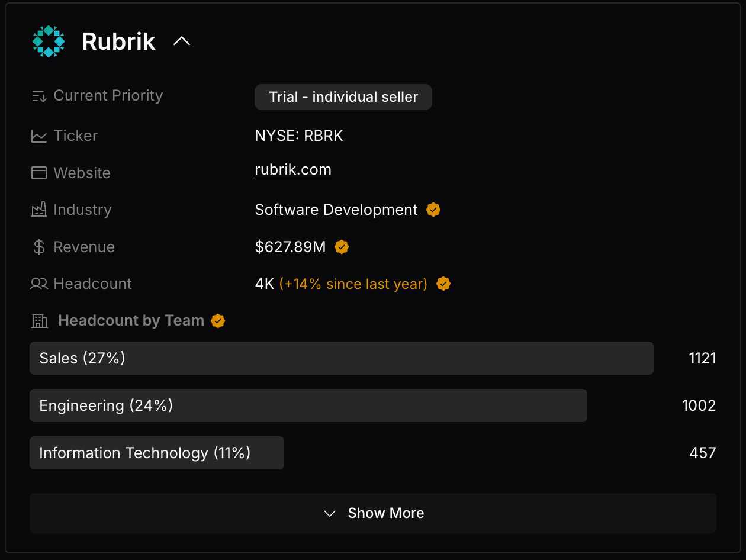
Task: Click the NYSE: RBRK ticker text
Action: point(299,136)
